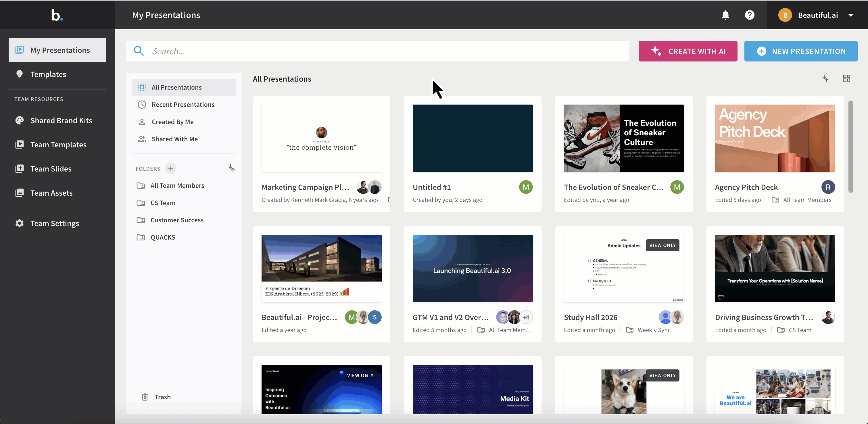This screenshot has width=868, height=424.
Task: Open the QUACKS folder
Action: coord(184,237)
